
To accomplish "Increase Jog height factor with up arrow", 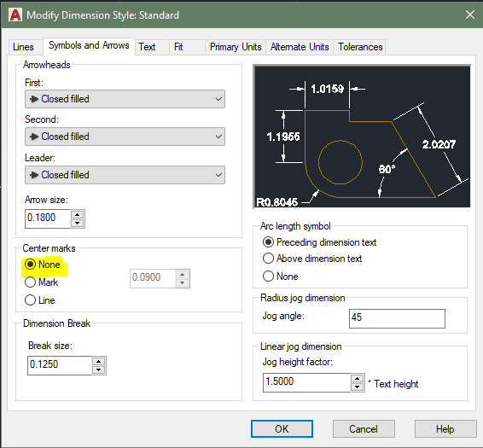I will click(x=357, y=379).
